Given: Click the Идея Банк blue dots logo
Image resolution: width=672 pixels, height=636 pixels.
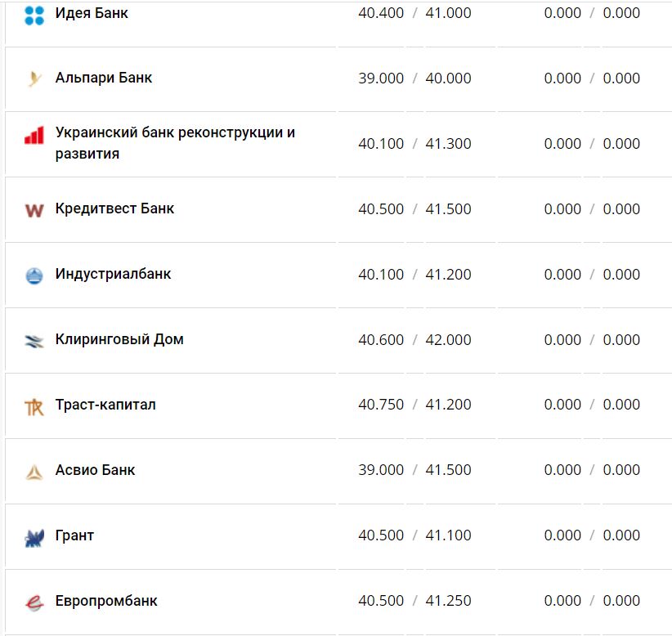Looking at the screenshot, I should click(34, 14).
